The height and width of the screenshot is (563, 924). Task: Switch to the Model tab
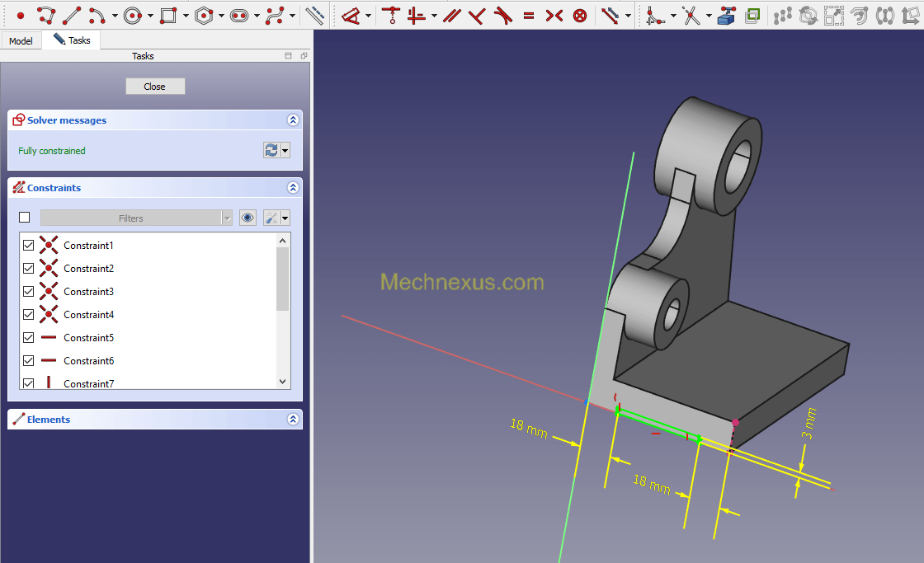tap(21, 41)
